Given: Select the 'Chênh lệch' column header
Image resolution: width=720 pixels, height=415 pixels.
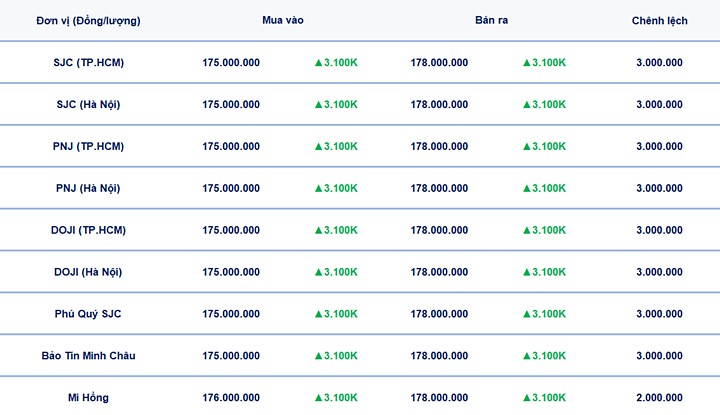Looking at the screenshot, I should (659, 20).
